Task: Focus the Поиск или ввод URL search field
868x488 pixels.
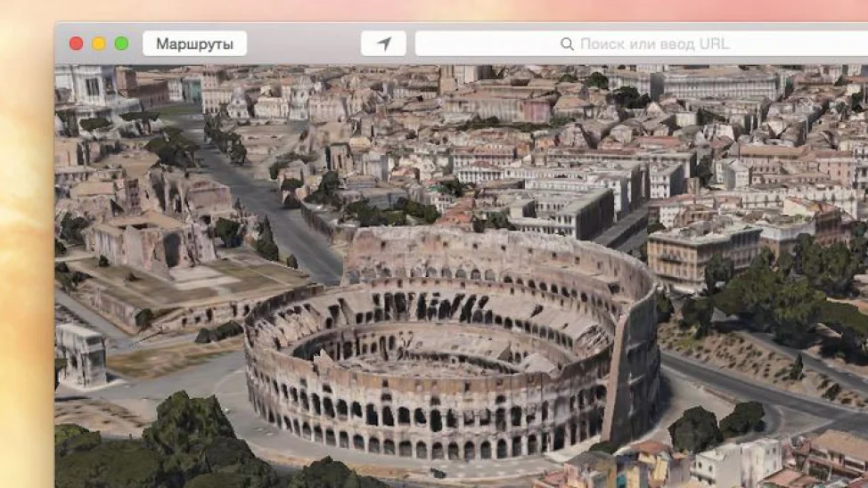Action: [x=642, y=44]
